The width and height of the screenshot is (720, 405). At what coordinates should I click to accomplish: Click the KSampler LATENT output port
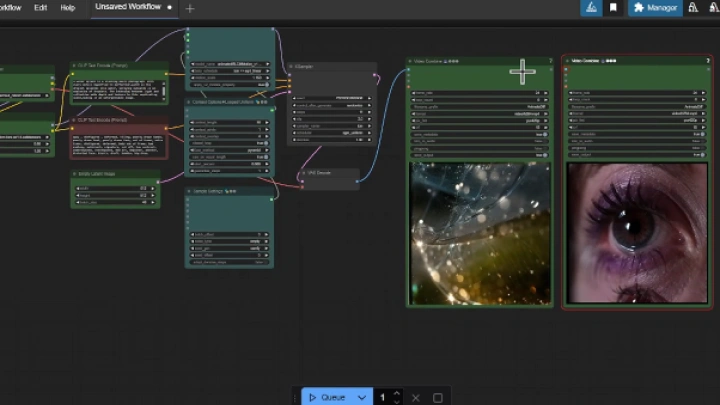[x=375, y=74]
